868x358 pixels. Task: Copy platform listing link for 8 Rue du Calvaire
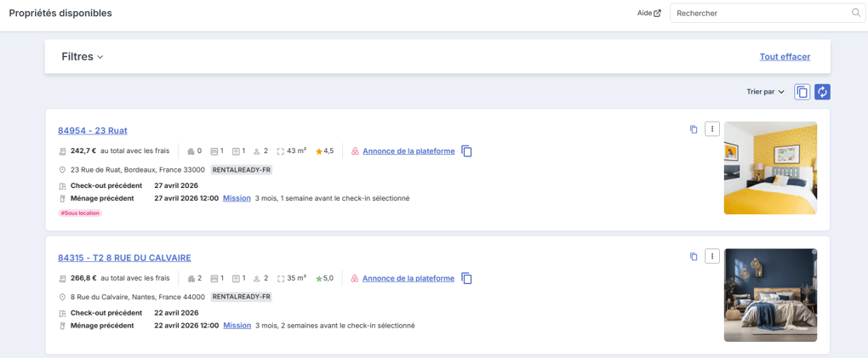[x=466, y=278]
